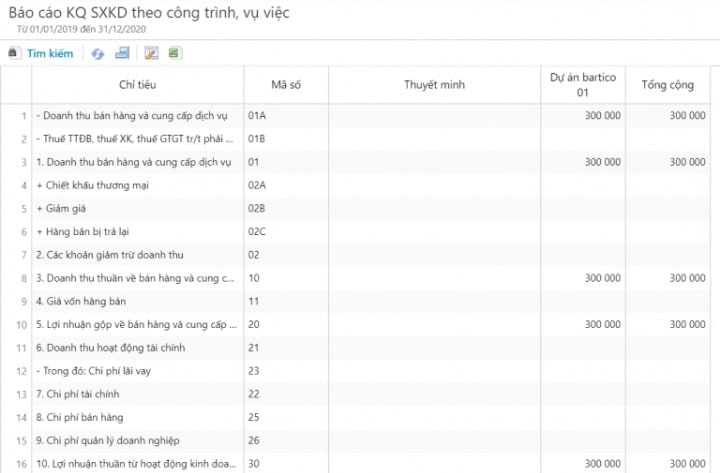This screenshot has height=473, width=720.
Task: Print the report
Action: (122, 53)
